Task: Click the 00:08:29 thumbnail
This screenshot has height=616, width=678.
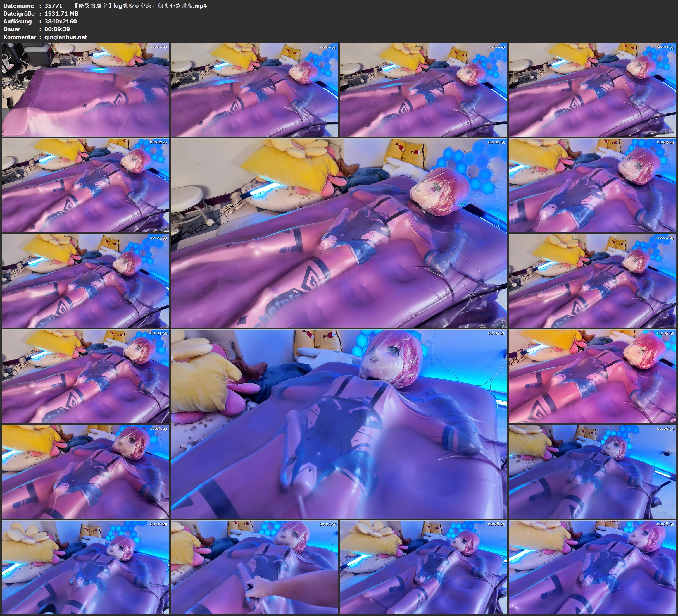Action: (424, 567)
